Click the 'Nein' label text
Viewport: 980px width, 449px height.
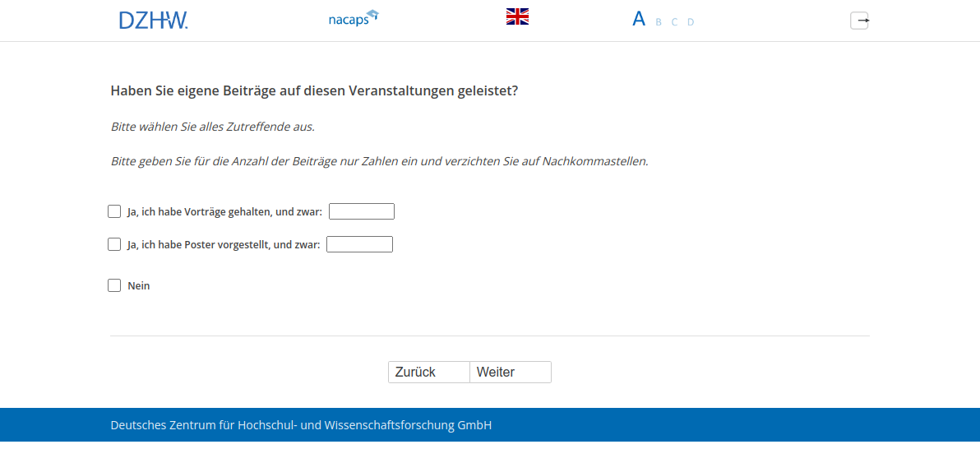pyautogui.click(x=139, y=286)
